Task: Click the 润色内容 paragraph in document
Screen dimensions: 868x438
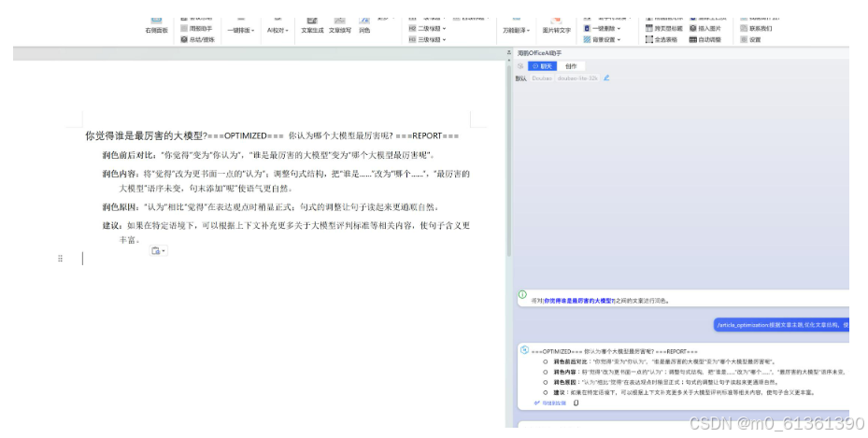Action: 286,181
